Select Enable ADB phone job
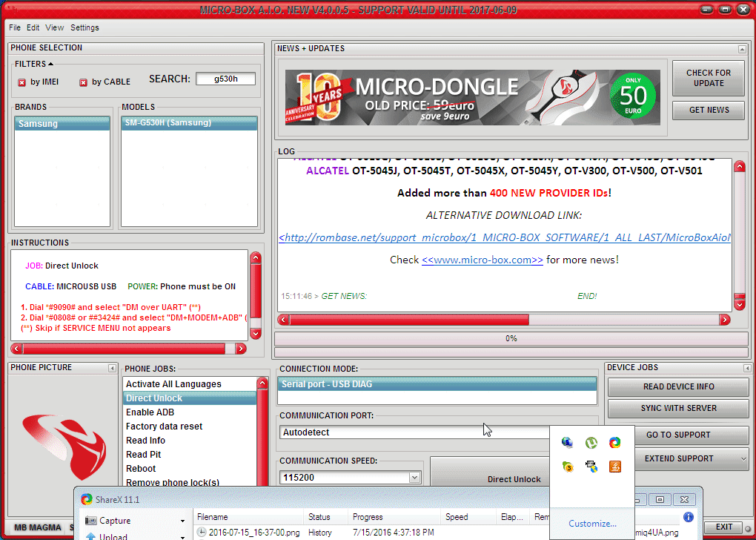Viewport: 756px width, 540px height. pos(190,412)
